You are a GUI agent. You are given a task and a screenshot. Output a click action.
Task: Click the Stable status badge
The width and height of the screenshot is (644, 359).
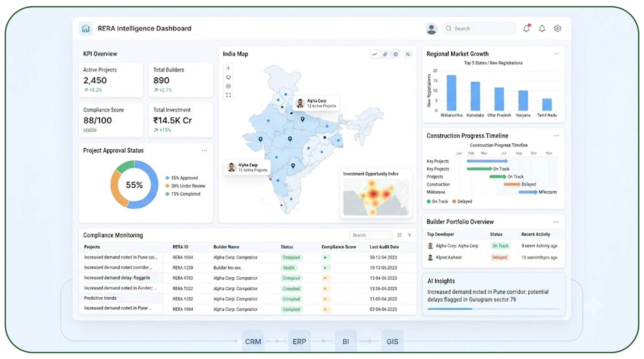point(289,268)
